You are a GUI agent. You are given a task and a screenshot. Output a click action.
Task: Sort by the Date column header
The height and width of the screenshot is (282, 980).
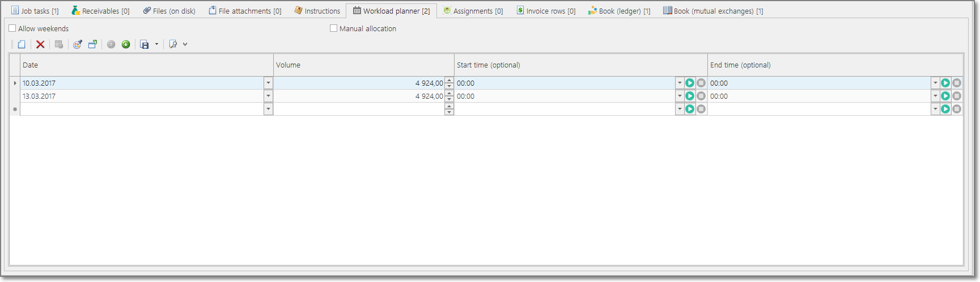point(147,65)
